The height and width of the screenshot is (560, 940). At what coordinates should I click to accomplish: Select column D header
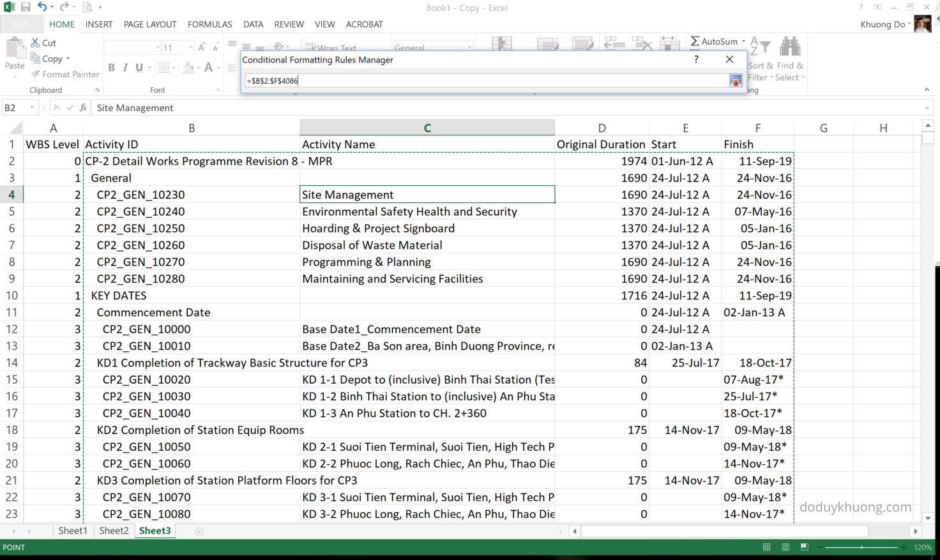click(x=602, y=128)
